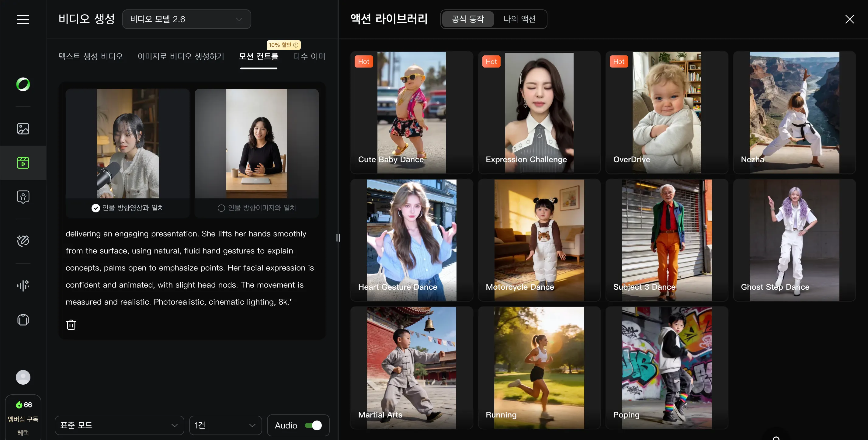
Task: Select the Cute Baby Dance thumbnail
Action: tap(411, 112)
